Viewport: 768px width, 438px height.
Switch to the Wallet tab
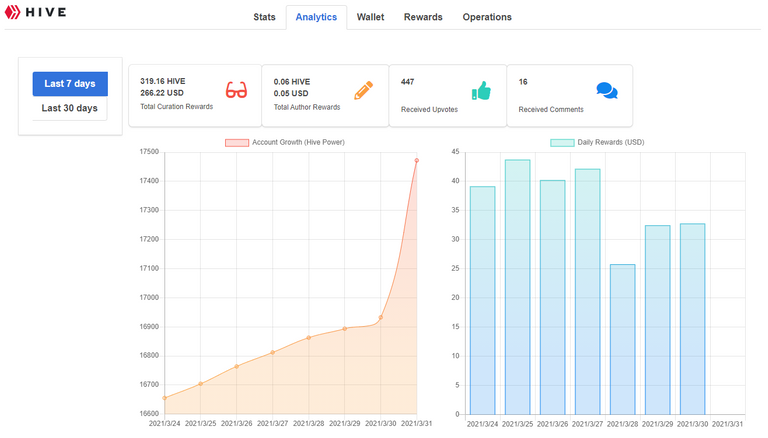(x=370, y=17)
